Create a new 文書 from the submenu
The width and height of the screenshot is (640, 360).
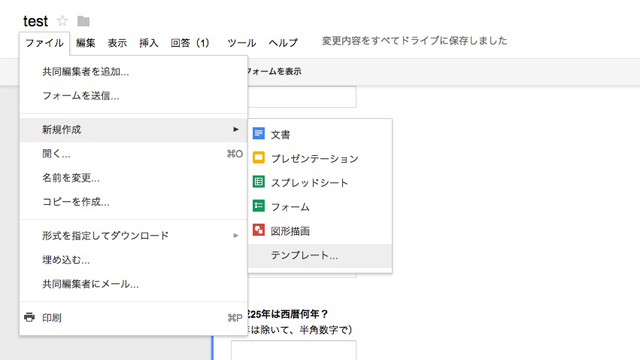click(x=320, y=134)
